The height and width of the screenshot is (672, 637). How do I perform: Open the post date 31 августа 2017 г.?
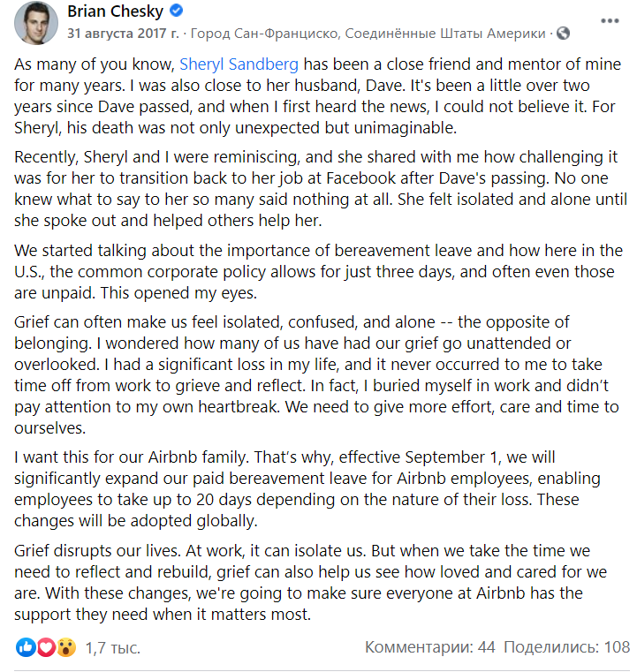pyautogui.click(x=123, y=33)
